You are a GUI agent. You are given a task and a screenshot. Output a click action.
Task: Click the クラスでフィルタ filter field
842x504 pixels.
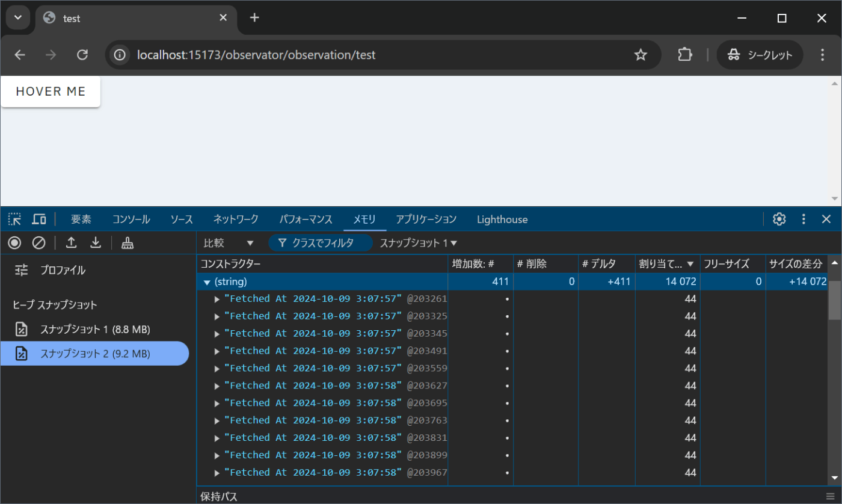pos(321,243)
